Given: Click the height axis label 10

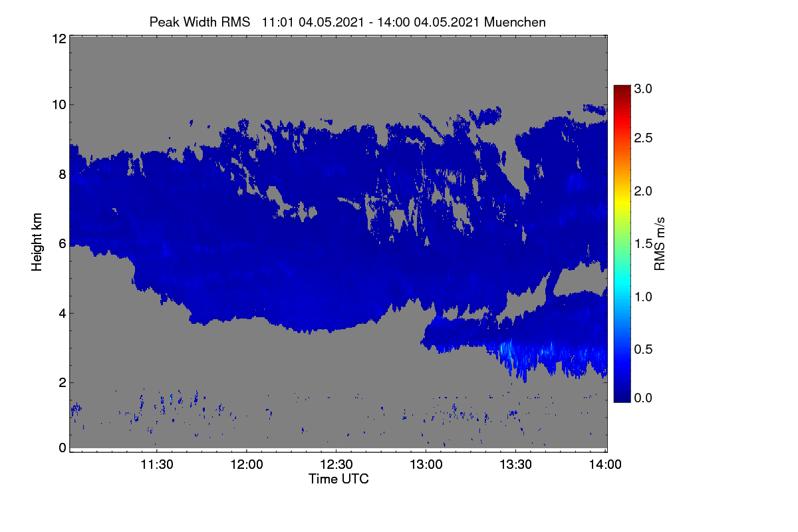Looking at the screenshot, I should pyautogui.click(x=59, y=104).
